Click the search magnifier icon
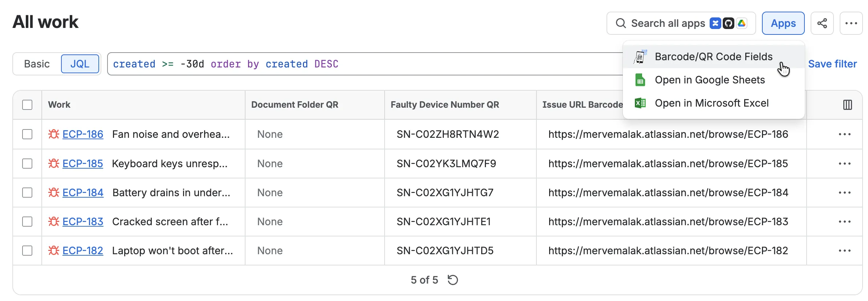Screen dimensions: 868x301 tap(621, 23)
